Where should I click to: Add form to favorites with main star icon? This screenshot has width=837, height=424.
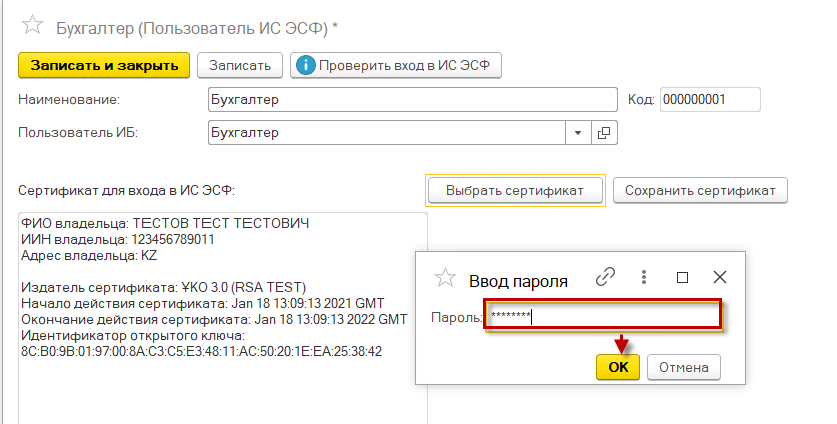pos(32,25)
